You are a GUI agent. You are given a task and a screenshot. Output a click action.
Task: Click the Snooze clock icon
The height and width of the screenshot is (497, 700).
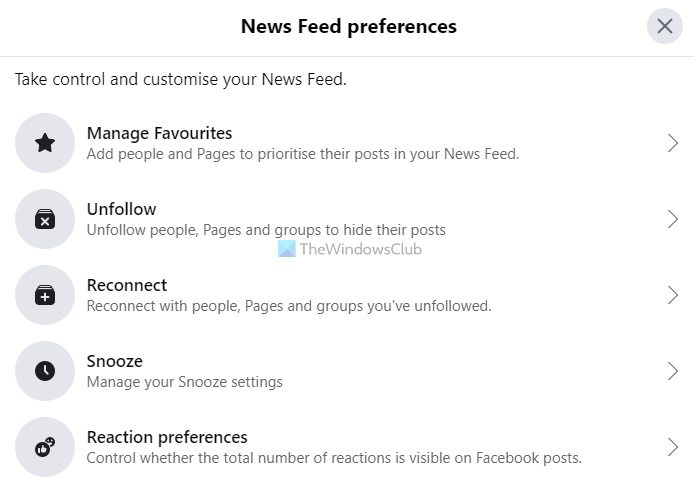pos(45,371)
